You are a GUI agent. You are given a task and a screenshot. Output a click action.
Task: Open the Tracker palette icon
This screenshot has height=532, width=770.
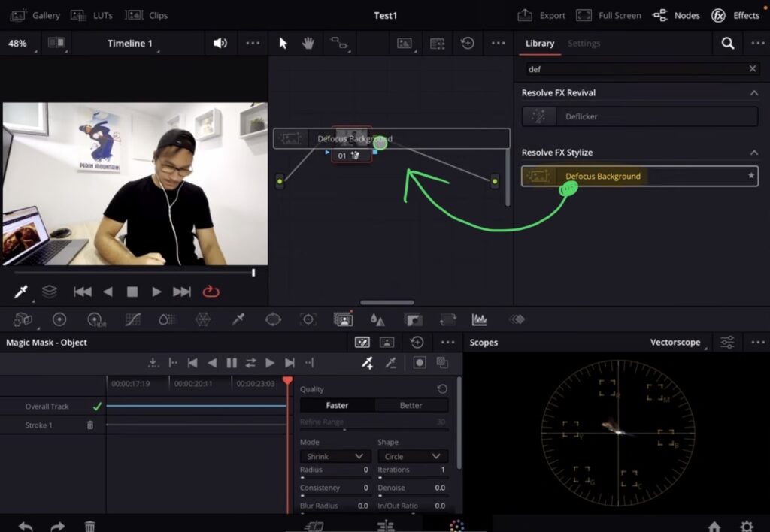(x=307, y=319)
